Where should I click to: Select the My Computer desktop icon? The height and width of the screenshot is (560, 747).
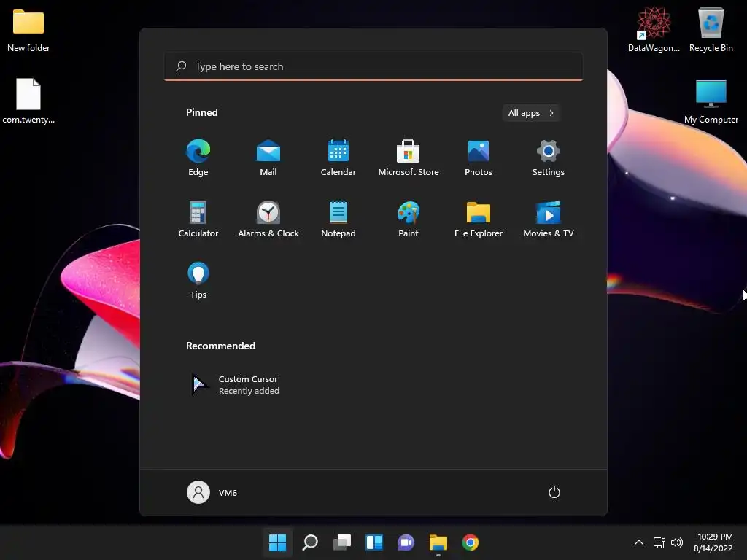pyautogui.click(x=711, y=101)
